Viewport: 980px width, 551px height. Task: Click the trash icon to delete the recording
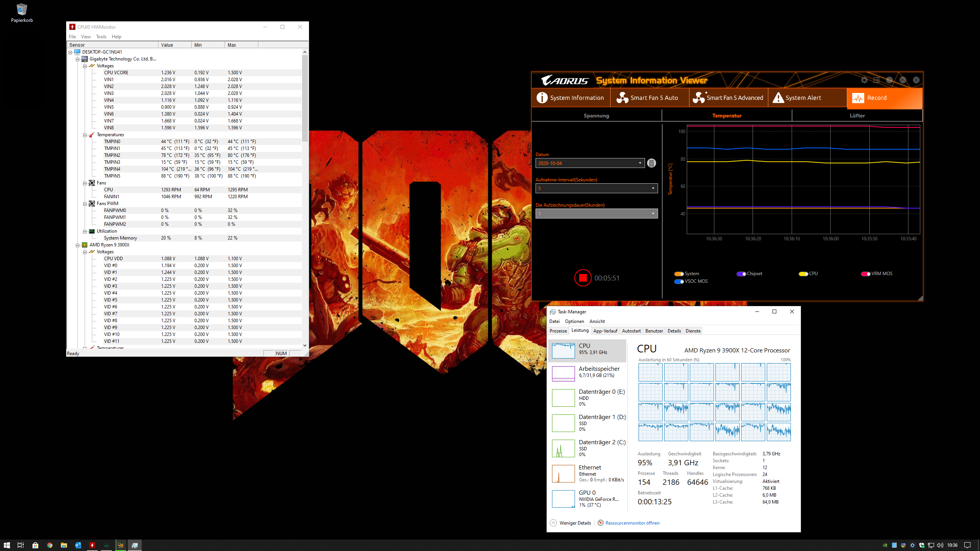click(652, 163)
